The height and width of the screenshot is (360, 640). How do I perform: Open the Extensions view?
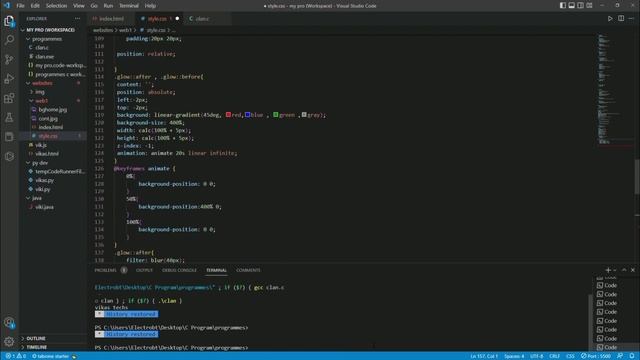(x=9, y=98)
